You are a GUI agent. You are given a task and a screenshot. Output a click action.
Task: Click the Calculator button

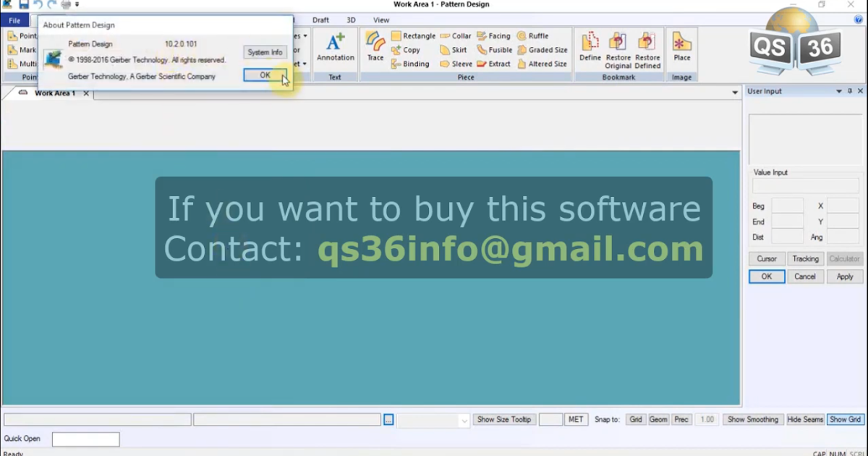coord(844,258)
